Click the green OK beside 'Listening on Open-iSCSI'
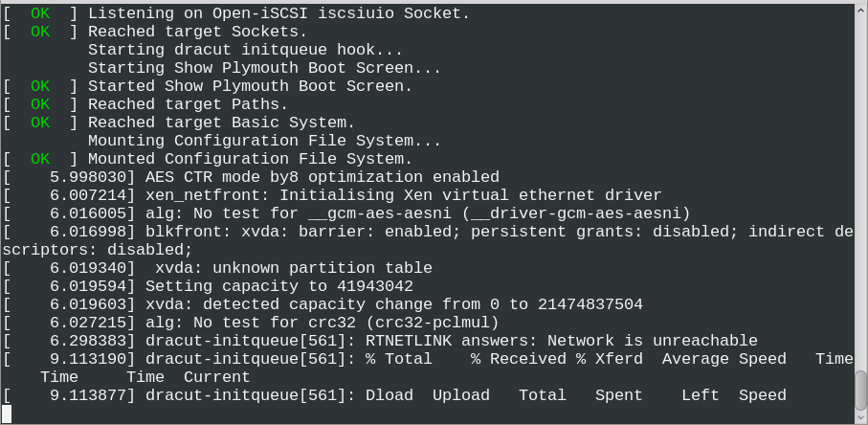 40,13
